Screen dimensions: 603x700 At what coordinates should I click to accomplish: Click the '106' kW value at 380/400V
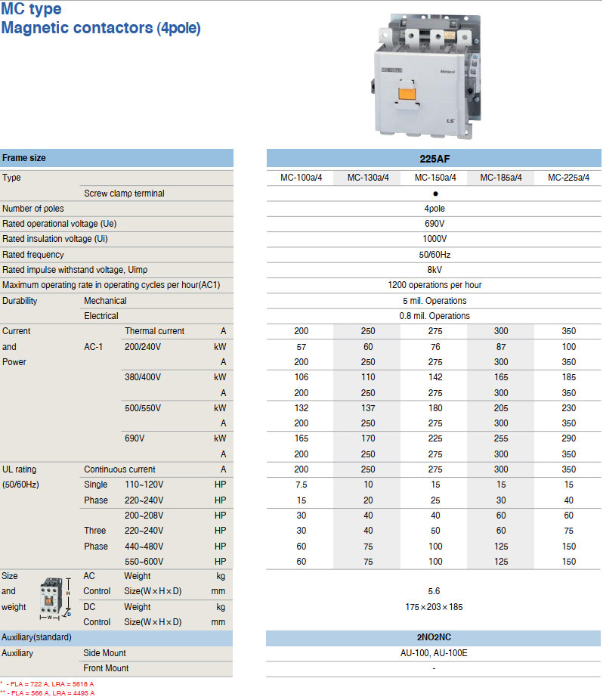[x=301, y=377]
